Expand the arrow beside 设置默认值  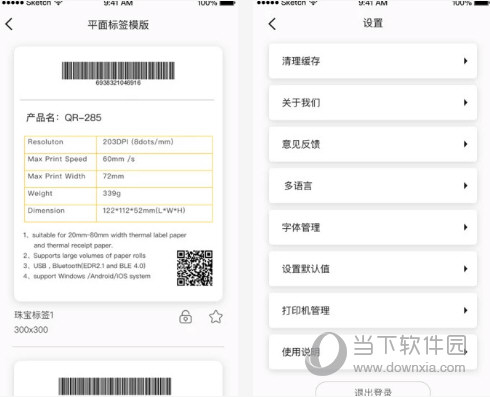tap(465, 269)
